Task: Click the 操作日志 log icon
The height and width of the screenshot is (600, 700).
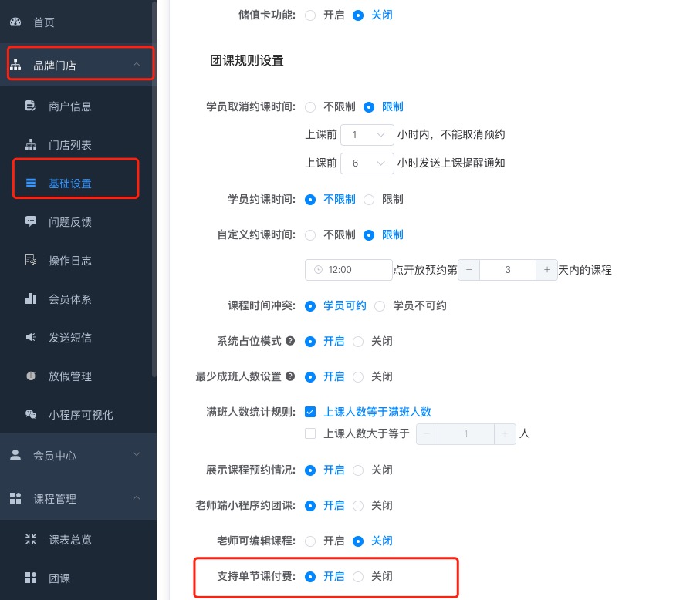Action: click(x=31, y=261)
